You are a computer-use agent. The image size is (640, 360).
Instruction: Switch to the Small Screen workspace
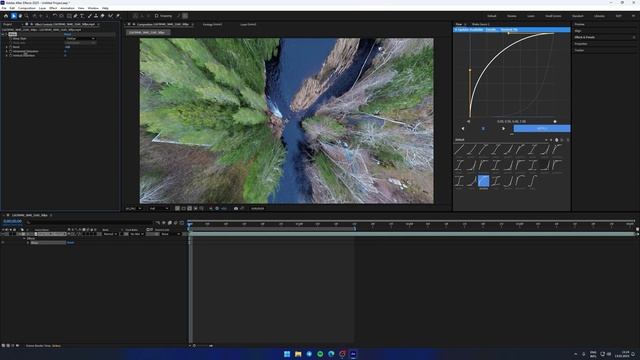pos(553,16)
